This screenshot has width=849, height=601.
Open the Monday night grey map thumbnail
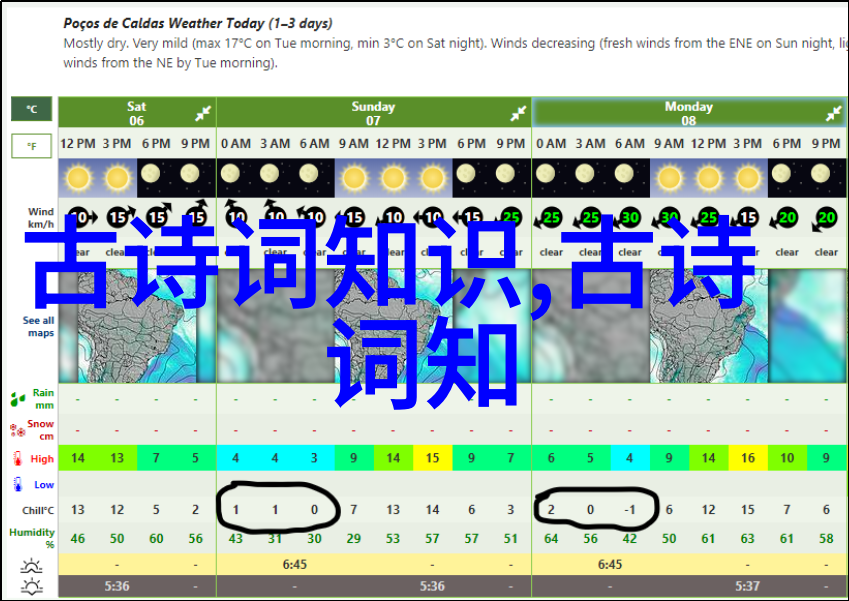pos(591,326)
